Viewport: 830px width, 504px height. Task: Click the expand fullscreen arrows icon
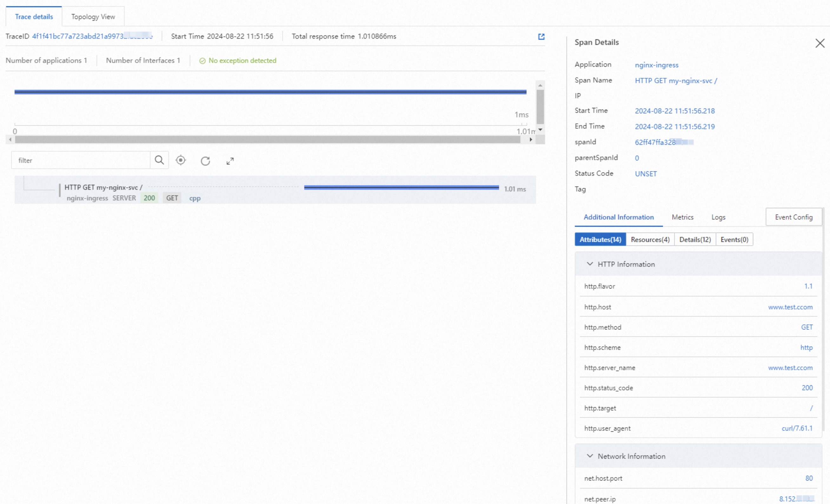click(x=230, y=161)
